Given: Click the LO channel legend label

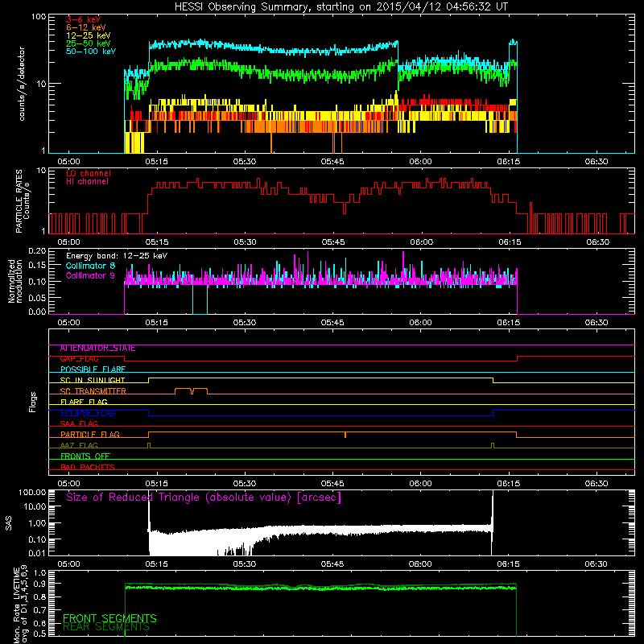Looking at the screenshot, I should coord(89,173).
